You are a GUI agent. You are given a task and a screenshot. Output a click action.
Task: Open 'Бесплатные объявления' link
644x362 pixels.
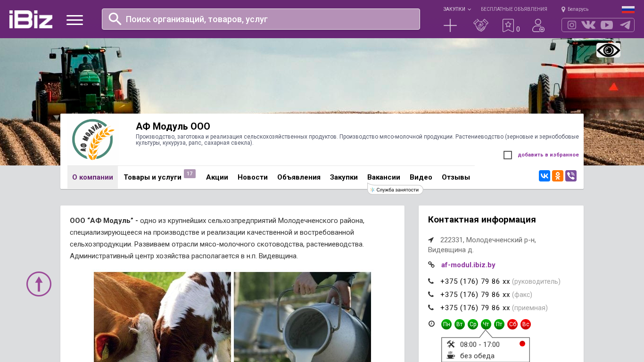(x=514, y=9)
